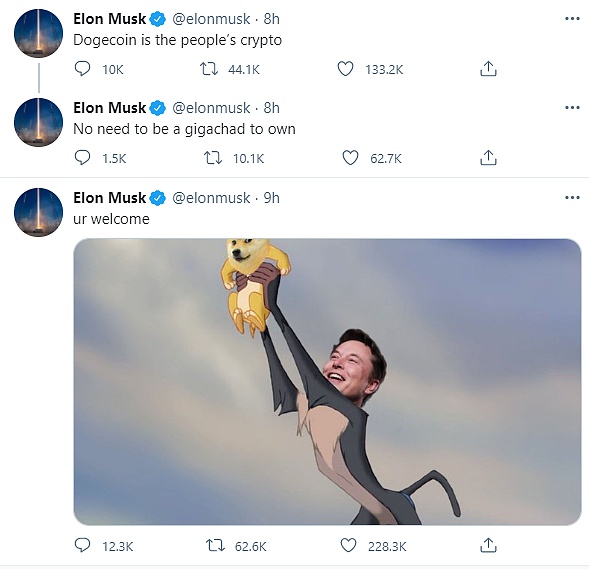Retweet the gigachad tweet
The width and height of the screenshot is (589, 569).
[213, 158]
